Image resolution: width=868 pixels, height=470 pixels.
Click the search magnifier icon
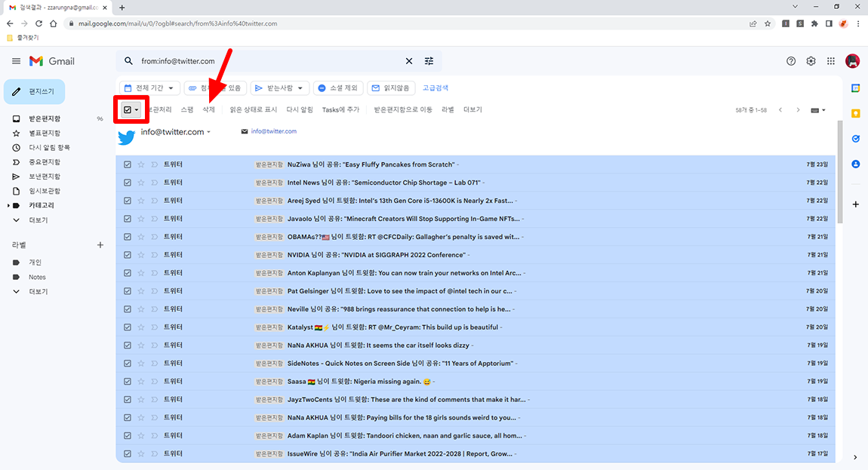point(128,61)
